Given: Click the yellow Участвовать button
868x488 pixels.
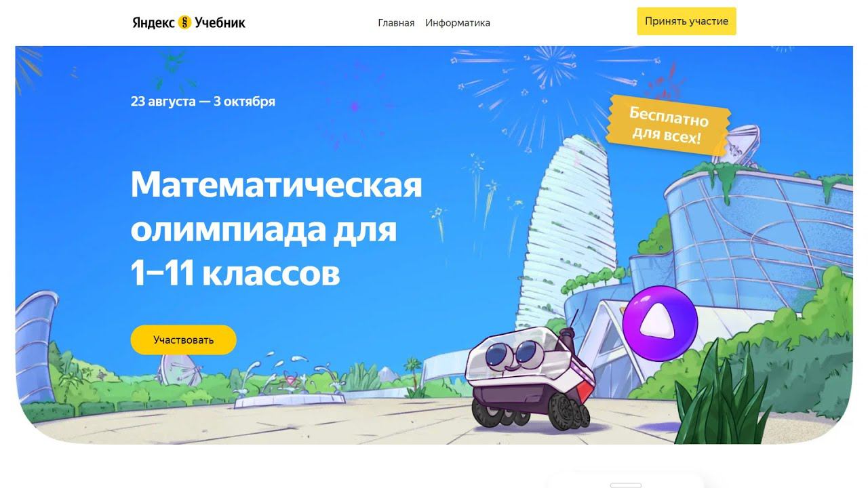Looking at the screenshot, I should pos(183,340).
